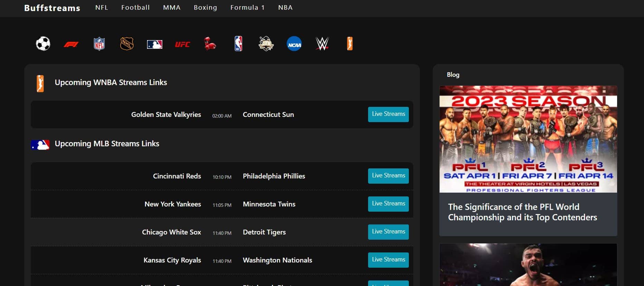This screenshot has width=644, height=286.
Task: Open Live Streams for Valkyries vs Sun
Action: pyautogui.click(x=388, y=114)
